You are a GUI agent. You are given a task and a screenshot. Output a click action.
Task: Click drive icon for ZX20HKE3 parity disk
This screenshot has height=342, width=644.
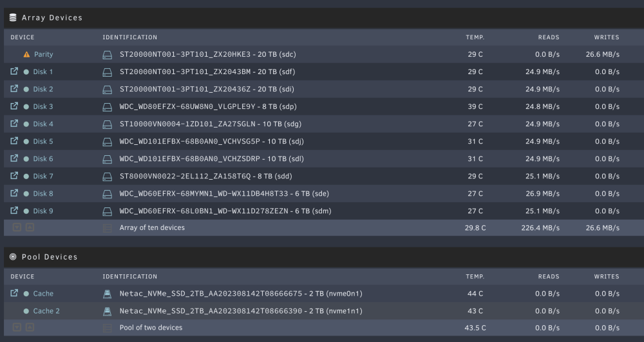tap(107, 55)
